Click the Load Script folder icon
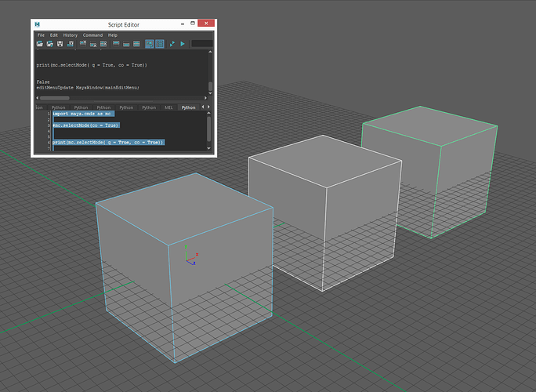 (40, 44)
